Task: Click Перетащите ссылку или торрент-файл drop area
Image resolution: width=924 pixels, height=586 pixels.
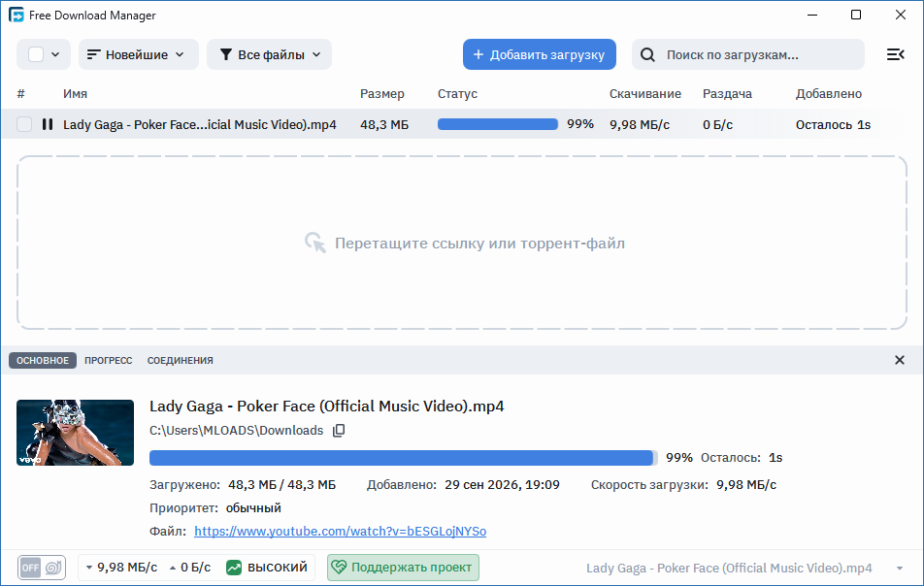Action: [462, 243]
